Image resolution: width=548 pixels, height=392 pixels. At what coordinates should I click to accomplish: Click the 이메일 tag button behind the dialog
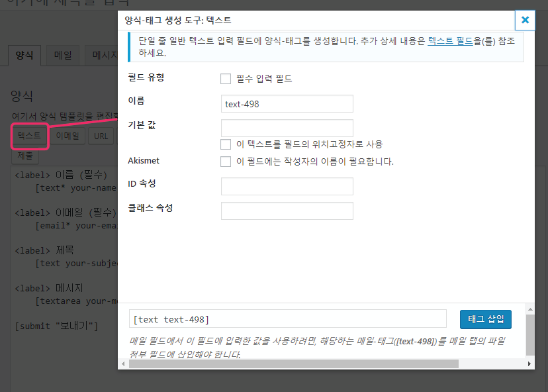point(68,136)
